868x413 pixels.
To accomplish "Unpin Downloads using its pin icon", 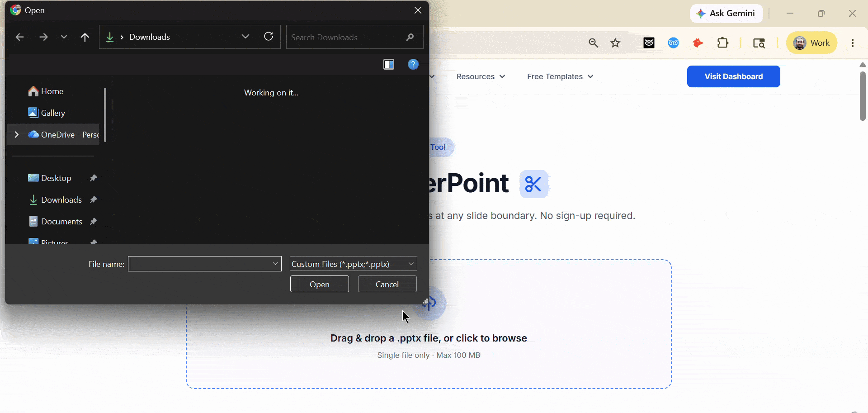I will click(94, 200).
